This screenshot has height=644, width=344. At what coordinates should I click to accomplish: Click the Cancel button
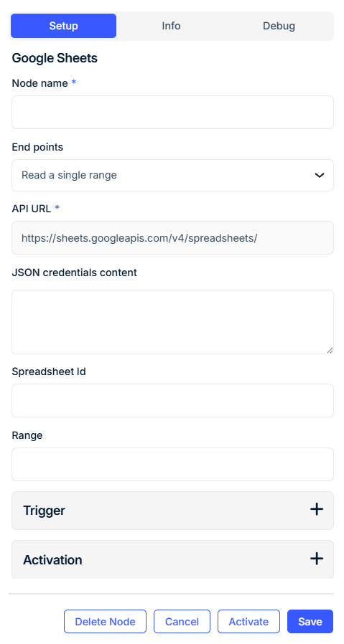[182, 622]
